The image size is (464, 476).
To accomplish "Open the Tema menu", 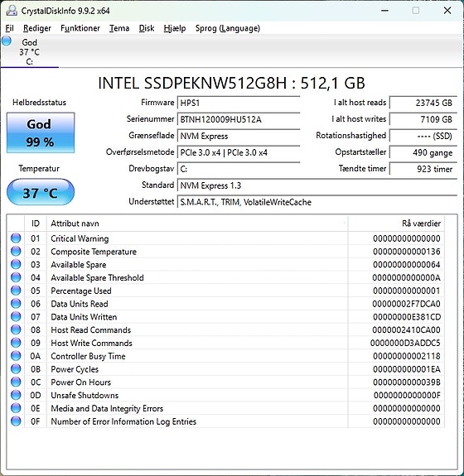I will [x=119, y=28].
